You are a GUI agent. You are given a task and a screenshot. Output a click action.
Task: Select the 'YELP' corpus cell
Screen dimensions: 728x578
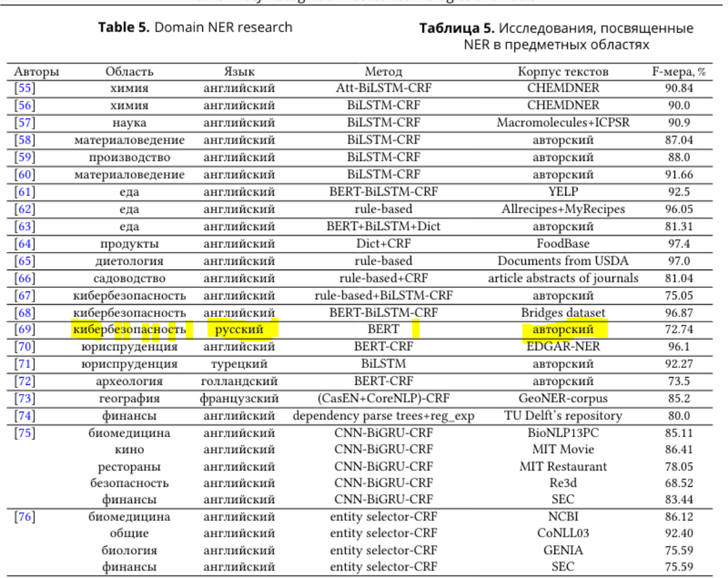click(x=563, y=192)
